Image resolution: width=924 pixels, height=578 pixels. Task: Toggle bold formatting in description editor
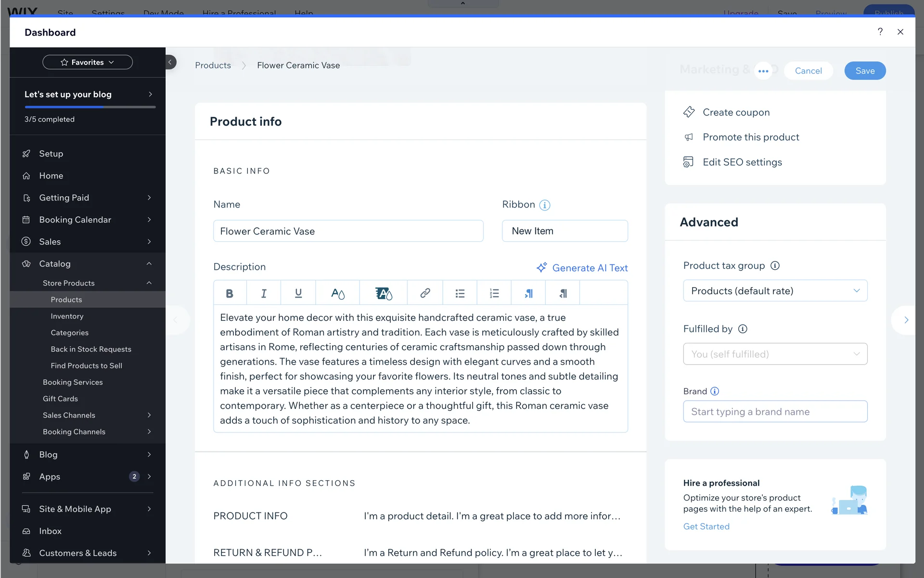point(230,293)
